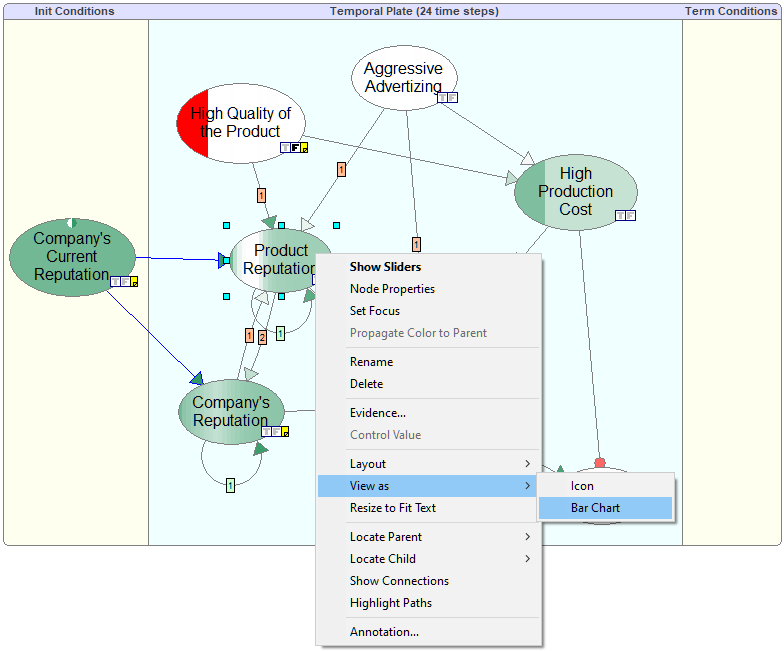The image size is (784, 651).
Task: Select High Quality of the Product node
Action: (240, 122)
